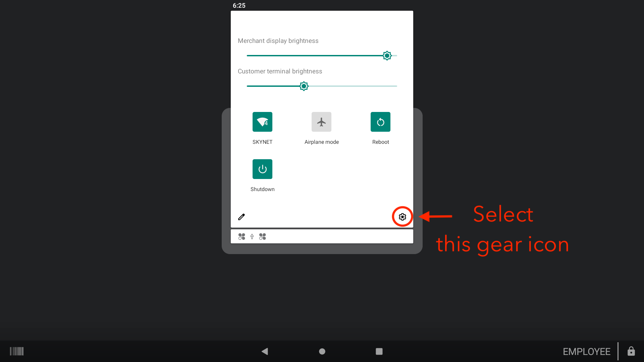This screenshot has height=362, width=644.
Task: Adjust Merchant display brightness slider
Action: pos(322,56)
